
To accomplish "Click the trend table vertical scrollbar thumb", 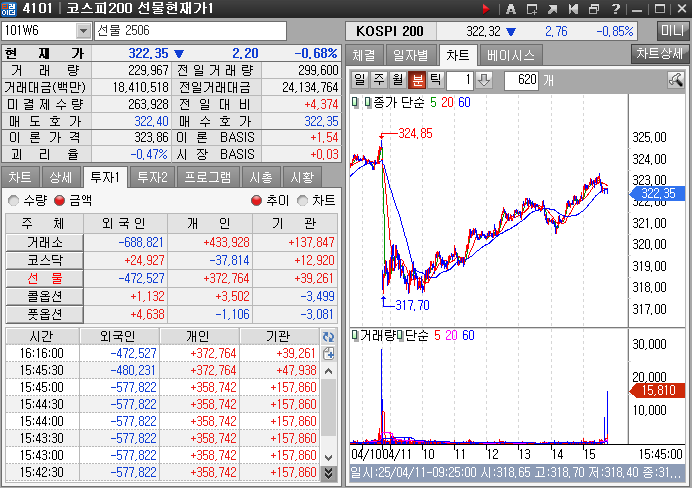I will (328, 406).
